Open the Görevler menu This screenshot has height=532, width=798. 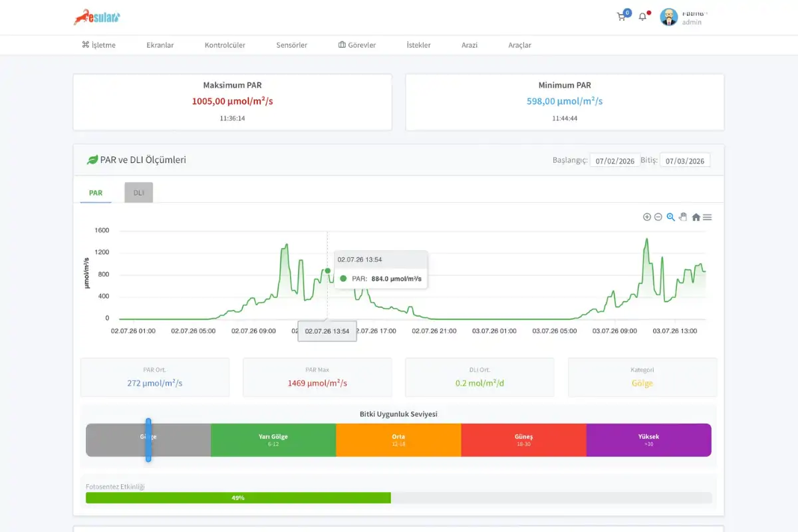[357, 45]
